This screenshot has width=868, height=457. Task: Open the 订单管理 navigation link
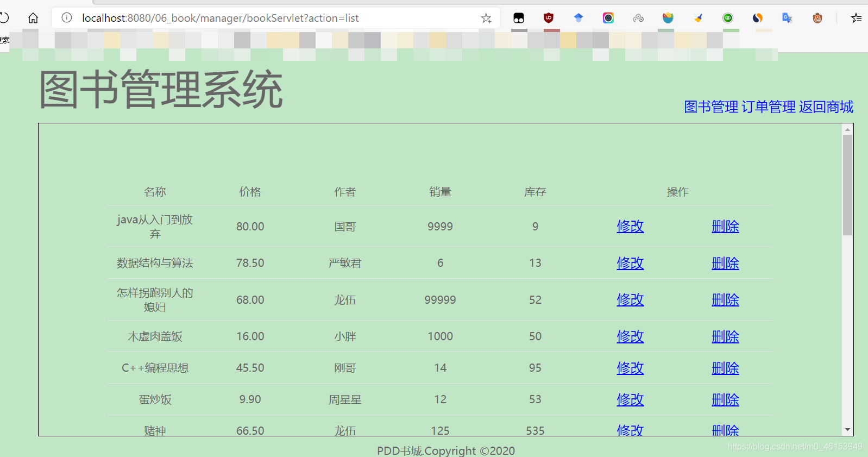point(769,107)
